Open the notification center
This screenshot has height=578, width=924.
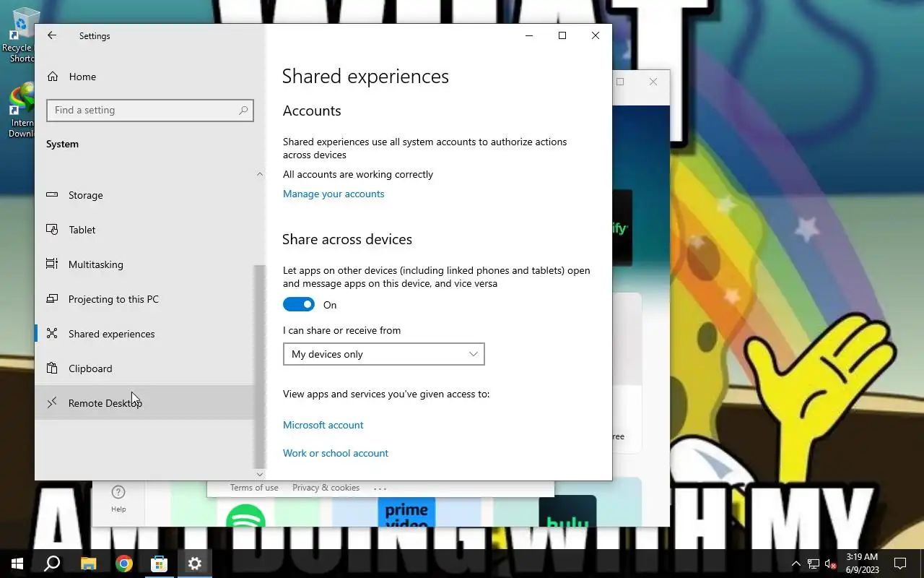click(900, 564)
